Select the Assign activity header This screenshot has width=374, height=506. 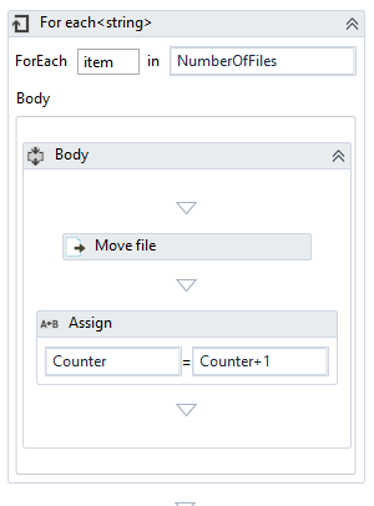click(x=187, y=324)
